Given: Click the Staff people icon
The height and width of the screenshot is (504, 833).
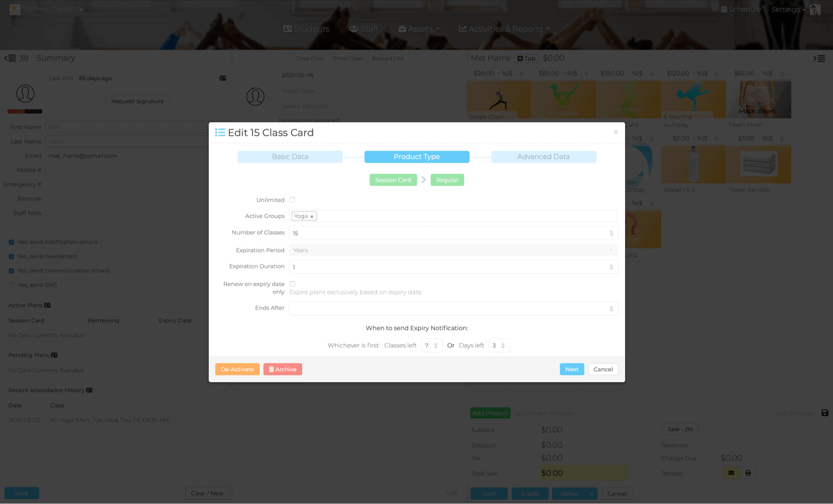Looking at the screenshot, I should 354,29.
